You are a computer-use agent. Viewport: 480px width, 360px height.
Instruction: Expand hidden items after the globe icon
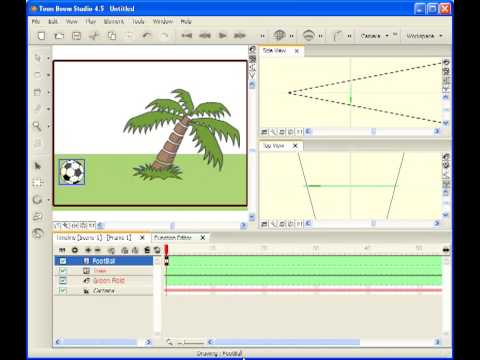point(292,36)
